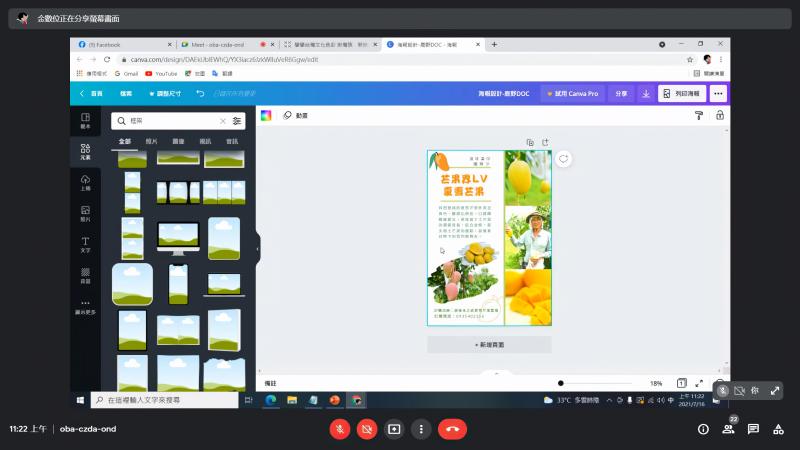Open the Meet chat panel
This screenshot has width=800, height=450.
click(x=753, y=429)
